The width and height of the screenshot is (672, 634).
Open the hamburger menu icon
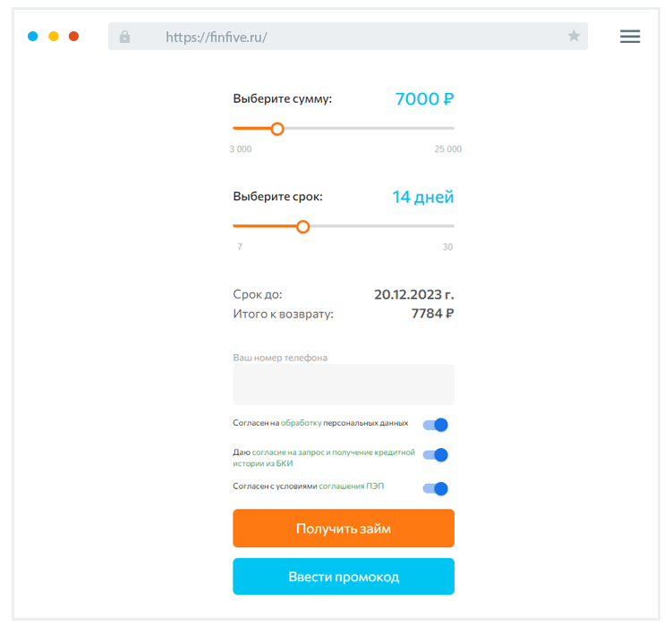pyautogui.click(x=630, y=37)
